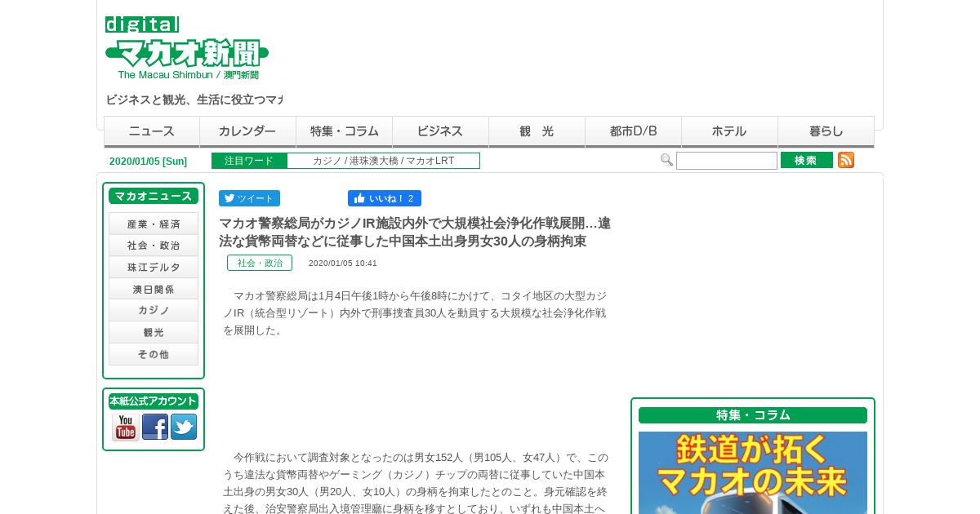980x514 pixels.
Task: Click the Facebook いいね! button
Action: point(385,198)
